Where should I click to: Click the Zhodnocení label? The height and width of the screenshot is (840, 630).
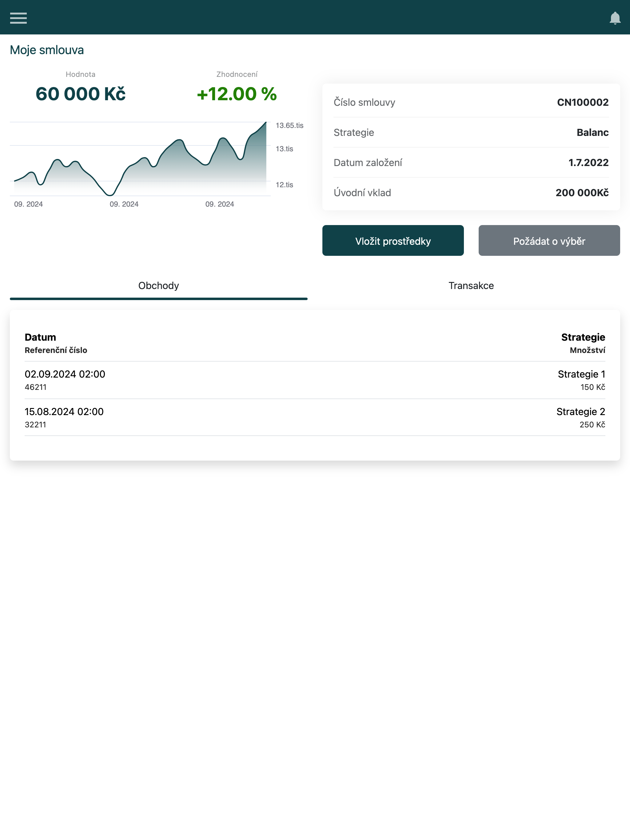(237, 74)
